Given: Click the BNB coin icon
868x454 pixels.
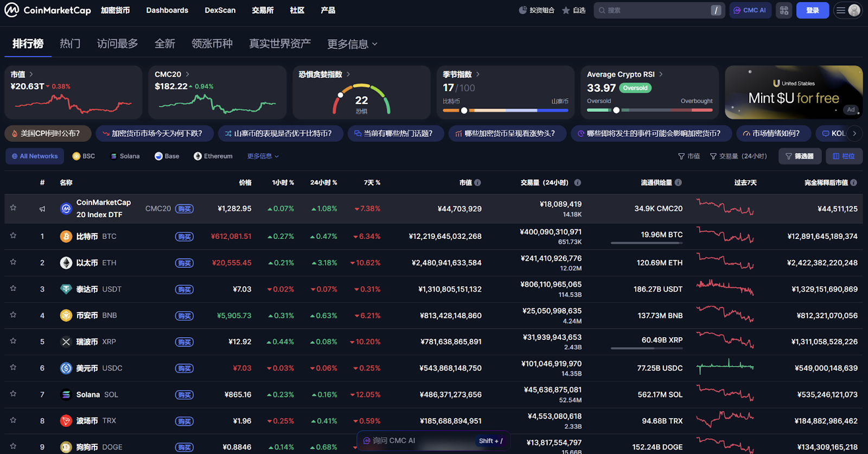Looking at the screenshot, I should [66, 316].
